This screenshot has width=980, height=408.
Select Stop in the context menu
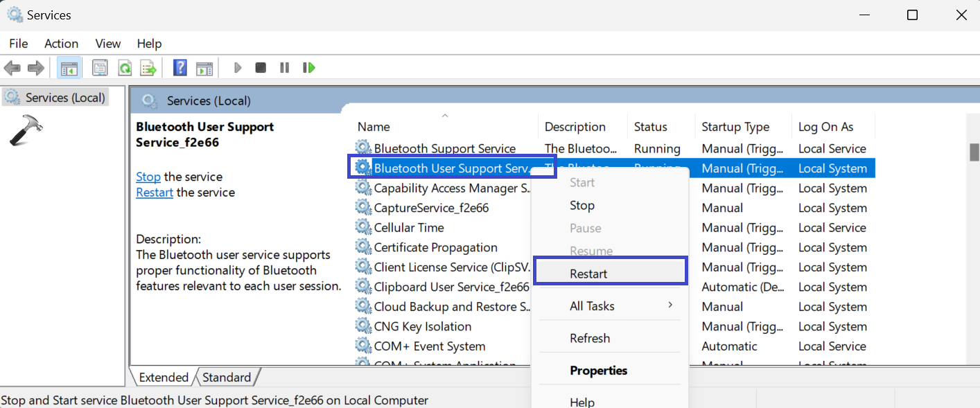point(582,206)
